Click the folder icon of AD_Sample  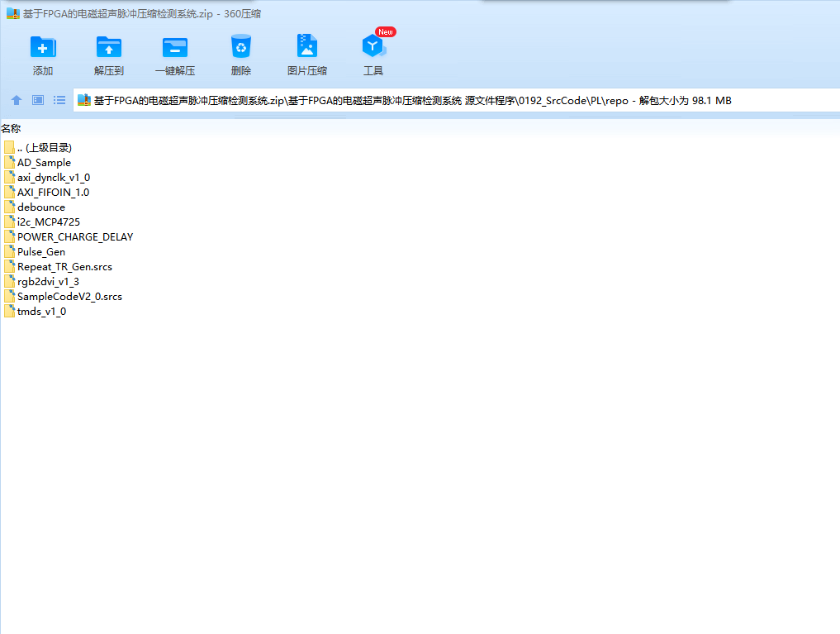(9, 162)
